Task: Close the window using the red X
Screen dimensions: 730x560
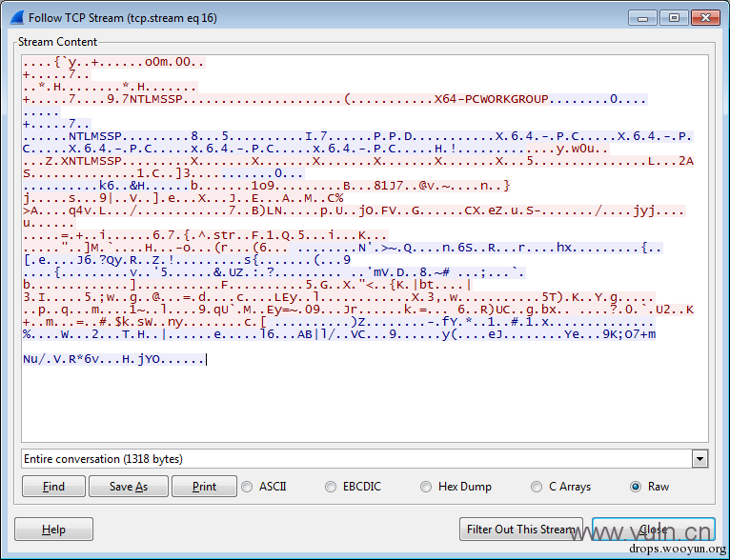Action: point(706,18)
